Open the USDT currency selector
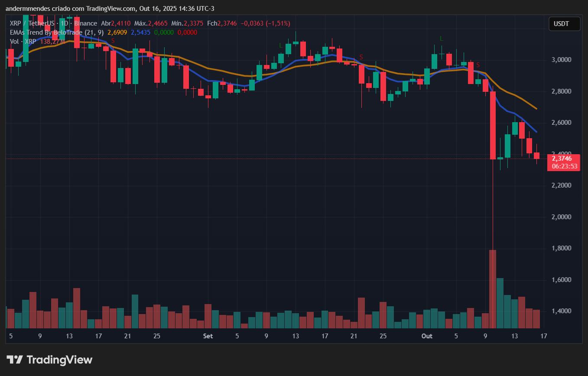 tap(564, 24)
